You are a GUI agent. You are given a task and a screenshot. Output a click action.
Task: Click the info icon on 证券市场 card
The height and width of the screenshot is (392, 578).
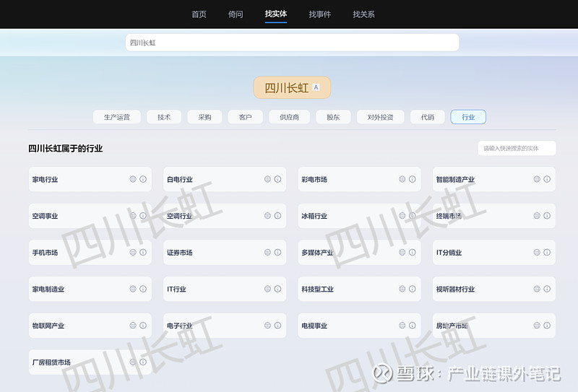click(x=278, y=252)
